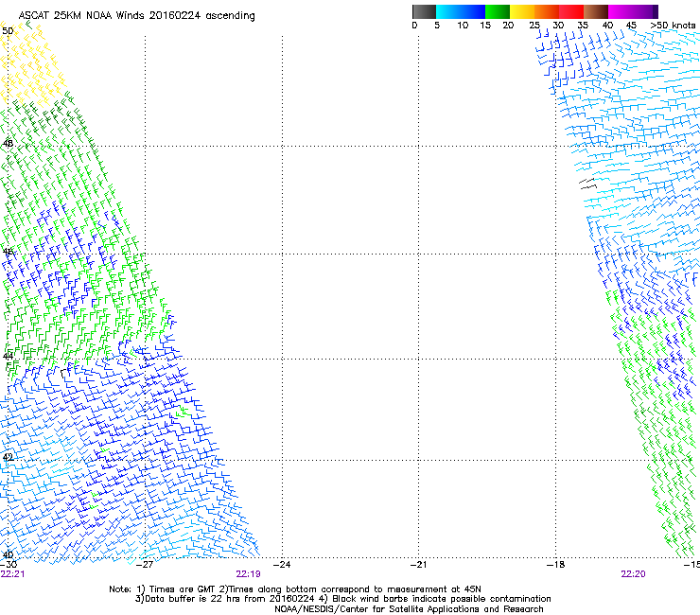
Task: Click the purple time stamp 22:21
Action: [x=12, y=574]
